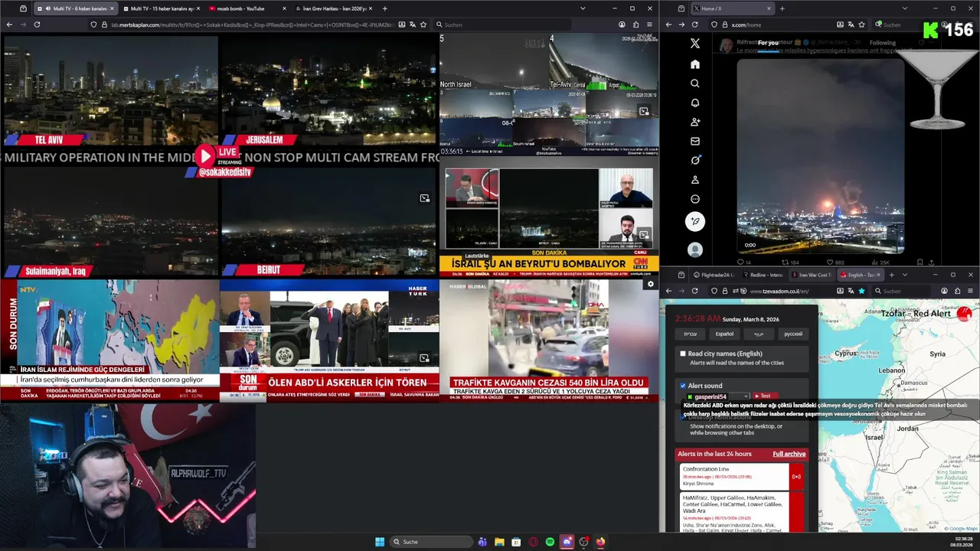Open Spotify from the taskbar
The width and height of the screenshot is (980, 551).
(550, 542)
